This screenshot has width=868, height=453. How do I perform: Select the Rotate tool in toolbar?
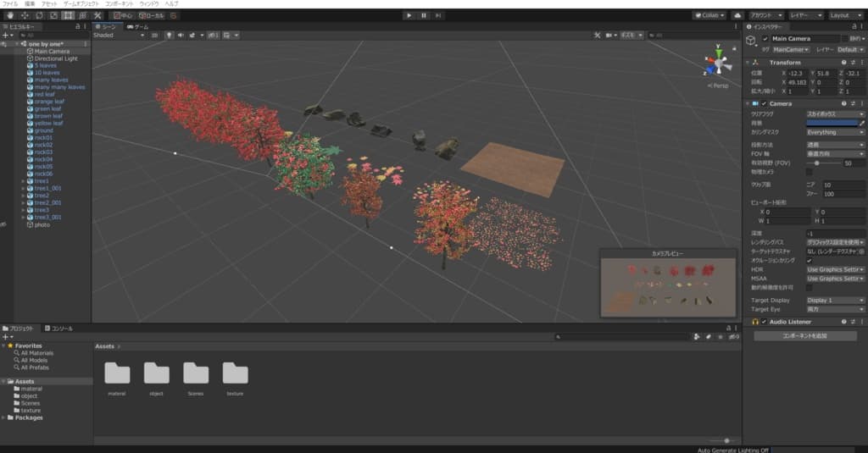(x=39, y=15)
